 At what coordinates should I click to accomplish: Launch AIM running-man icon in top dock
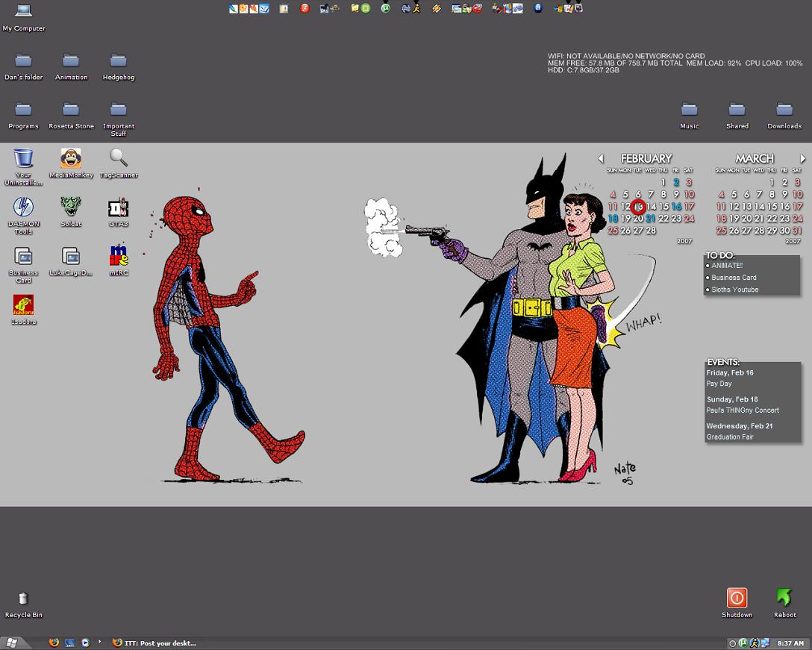click(x=416, y=8)
